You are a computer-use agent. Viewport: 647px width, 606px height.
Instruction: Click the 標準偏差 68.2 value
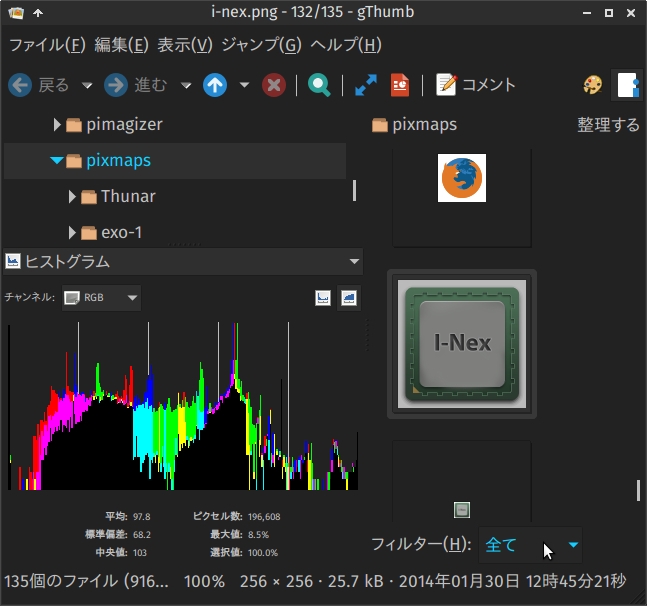(x=142, y=535)
